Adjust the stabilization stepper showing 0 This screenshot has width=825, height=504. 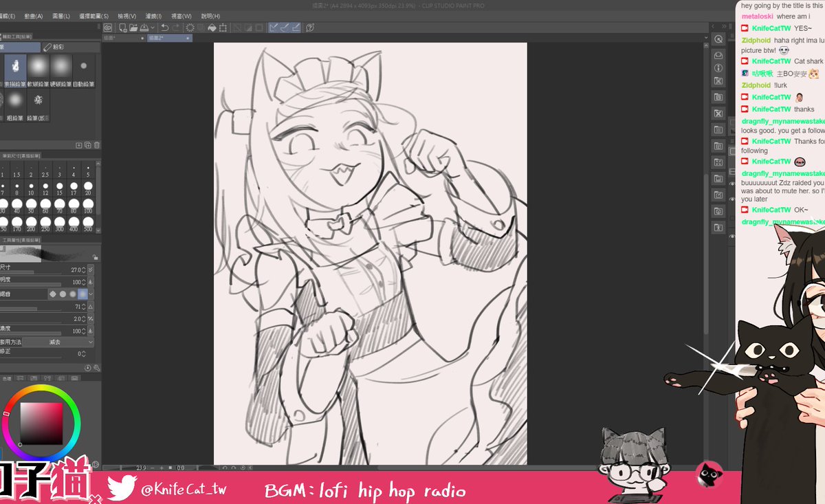(84, 353)
